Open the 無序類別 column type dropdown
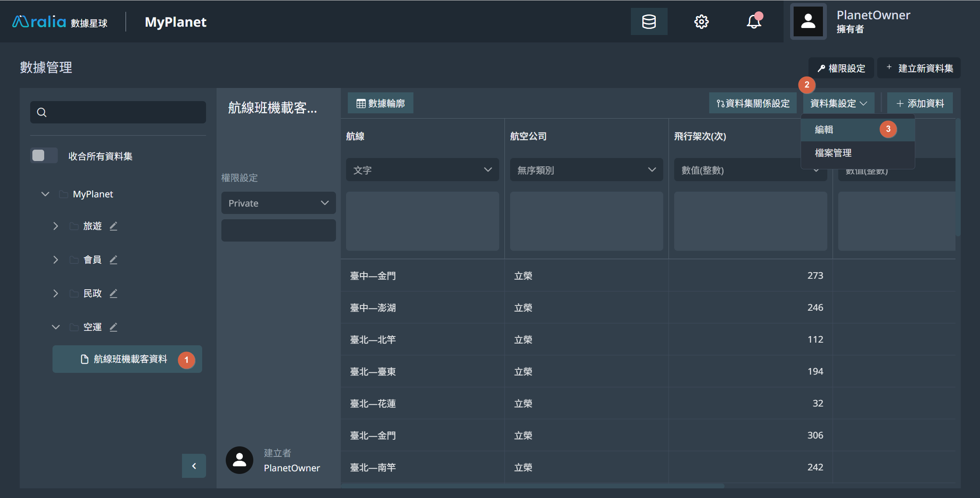This screenshot has width=980, height=498. coord(586,170)
